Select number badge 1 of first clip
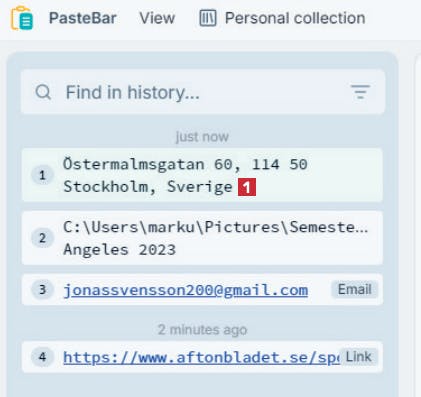 [x=42, y=175]
